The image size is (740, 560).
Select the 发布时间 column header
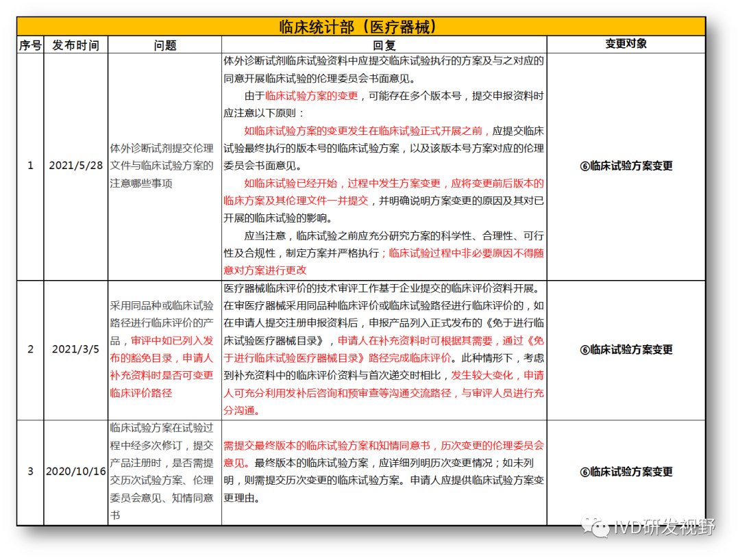(x=75, y=45)
